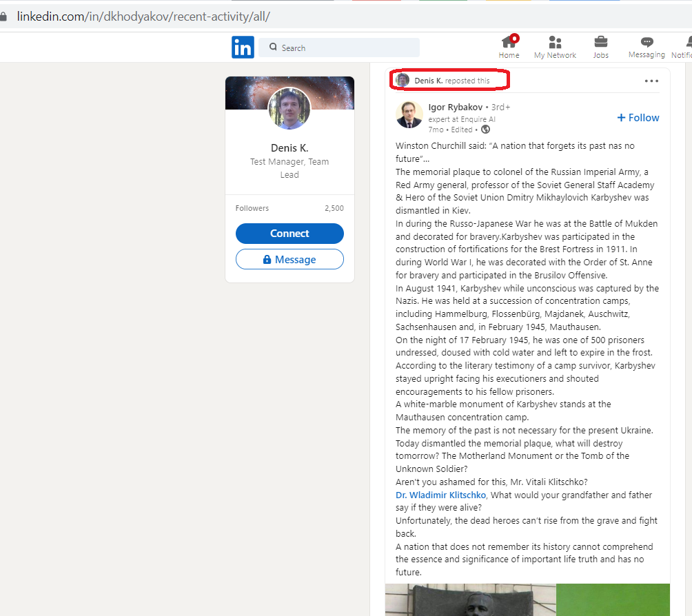692x616 pixels.
Task: Click the Followers label
Action: 252,208
